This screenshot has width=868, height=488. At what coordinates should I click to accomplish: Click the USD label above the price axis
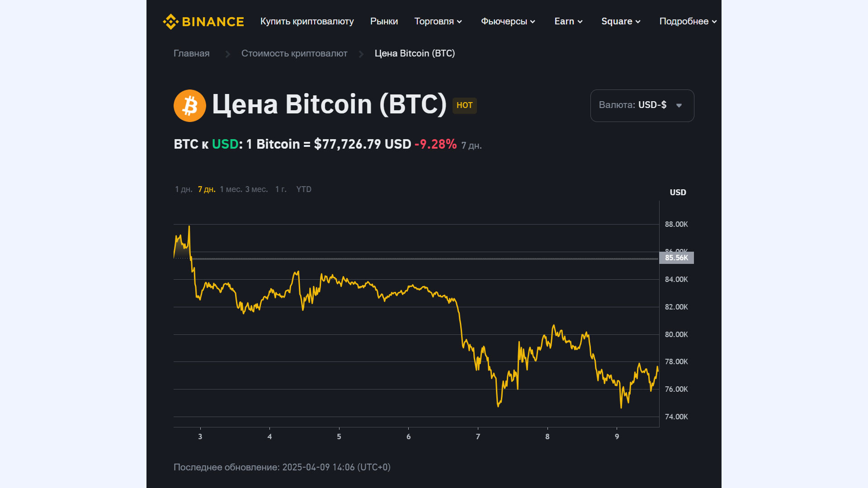[x=678, y=192]
